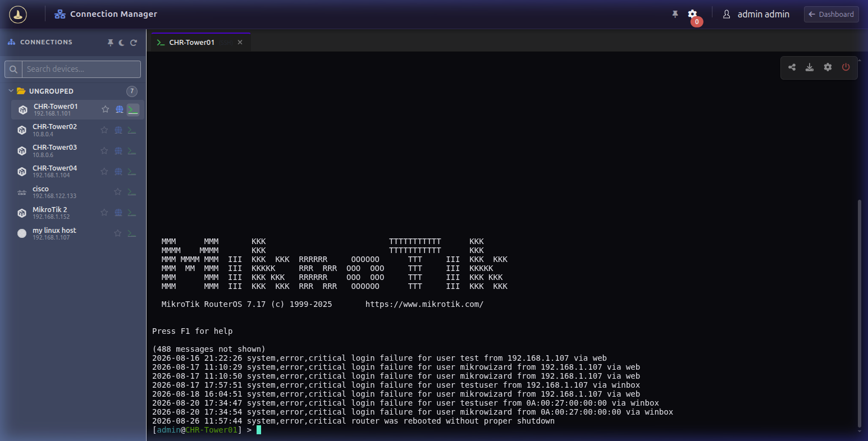The height and width of the screenshot is (441, 868).
Task: Favorite CHR-Tower01 with the star
Action: [105, 109]
